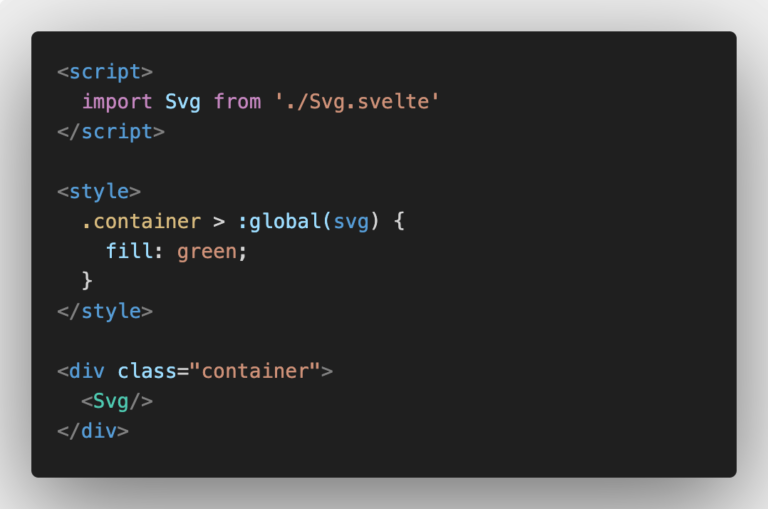Click the :global pseudo-selector
The height and width of the screenshot is (509, 768).
pyautogui.click(x=279, y=221)
